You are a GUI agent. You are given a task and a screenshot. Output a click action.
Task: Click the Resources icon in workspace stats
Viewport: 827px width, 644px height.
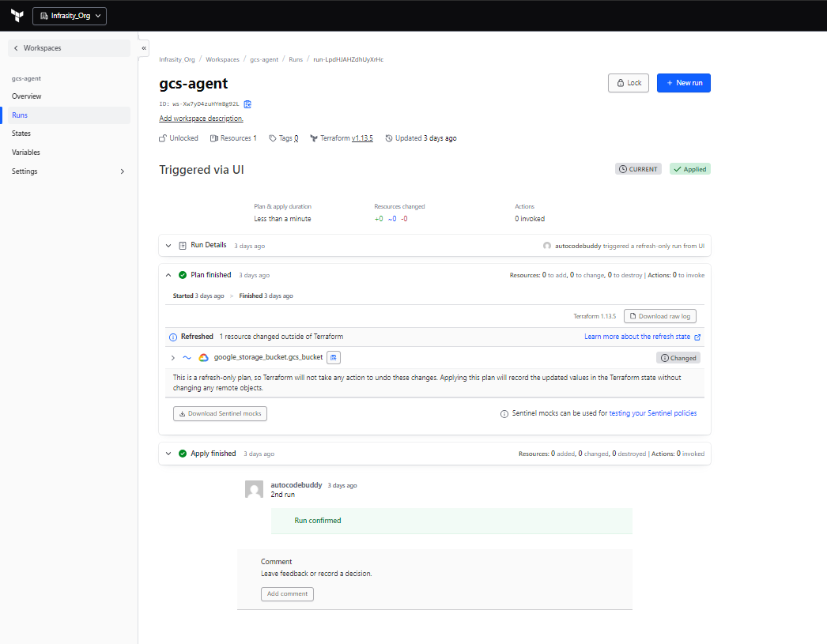213,138
